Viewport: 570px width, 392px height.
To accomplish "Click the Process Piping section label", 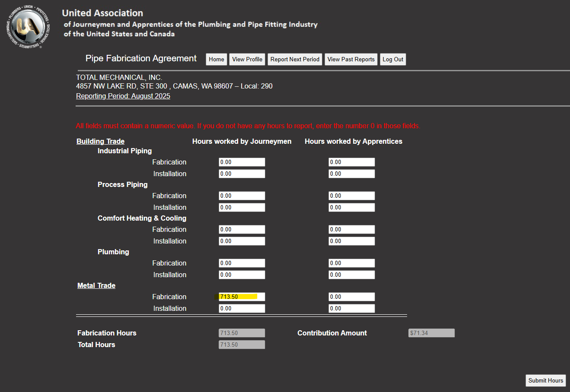I will point(123,185).
